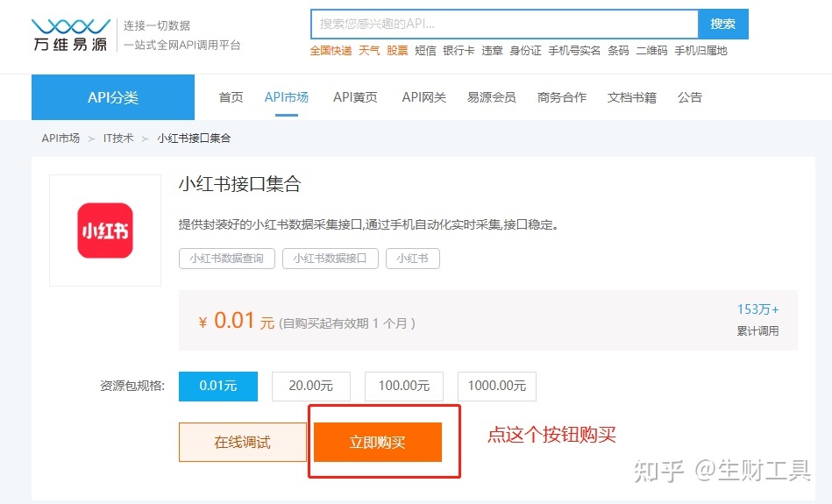Image resolution: width=832 pixels, height=504 pixels.
Task: Click the IT技术 breadcrumb link
Action: pyautogui.click(x=118, y=138)
